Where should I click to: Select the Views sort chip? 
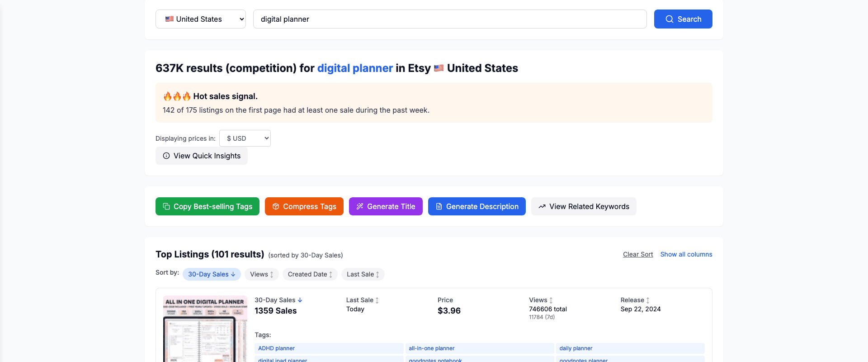click(262, 274)
